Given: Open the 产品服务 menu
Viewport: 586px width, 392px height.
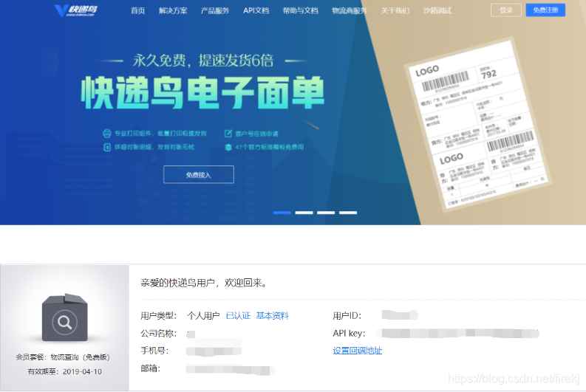Looking at the screenshot, I should pos(214,10).
